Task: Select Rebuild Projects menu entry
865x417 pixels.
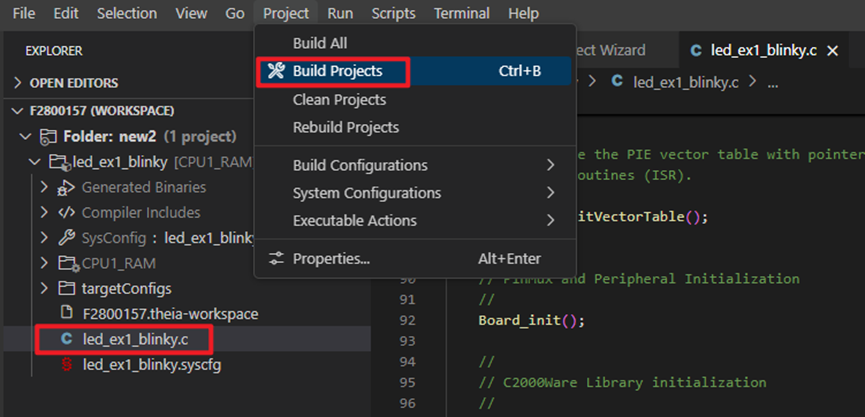Action: pos(415,127)
